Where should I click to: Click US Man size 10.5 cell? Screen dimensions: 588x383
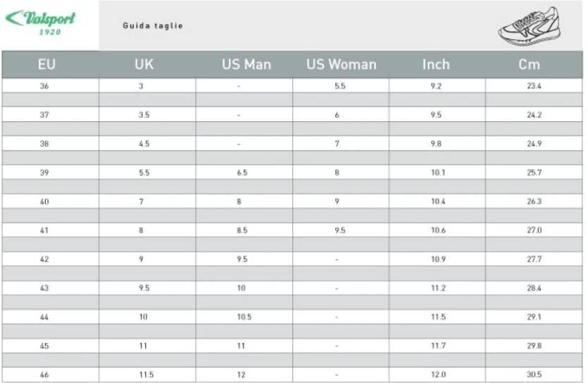[x=244, y=317]
